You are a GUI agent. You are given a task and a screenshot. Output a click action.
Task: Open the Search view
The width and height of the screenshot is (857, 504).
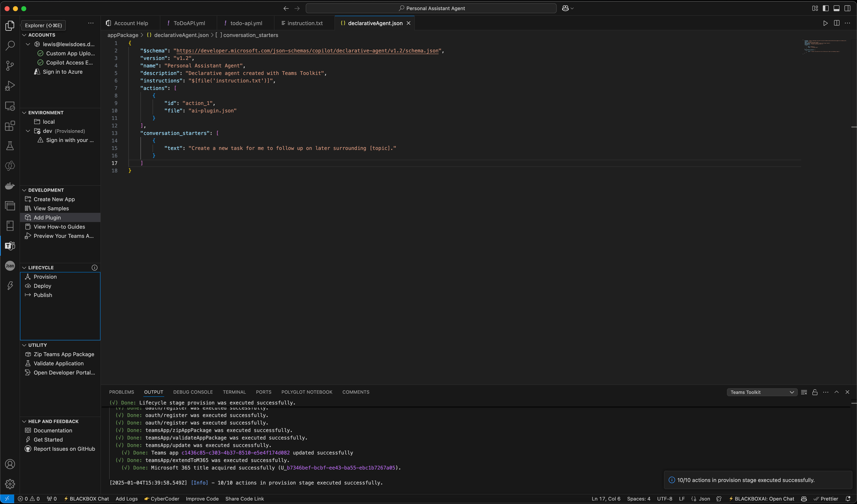[x=10, y=46]
